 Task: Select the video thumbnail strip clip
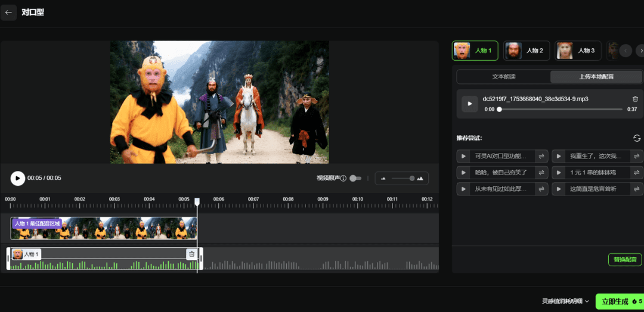tap(104, 229)
